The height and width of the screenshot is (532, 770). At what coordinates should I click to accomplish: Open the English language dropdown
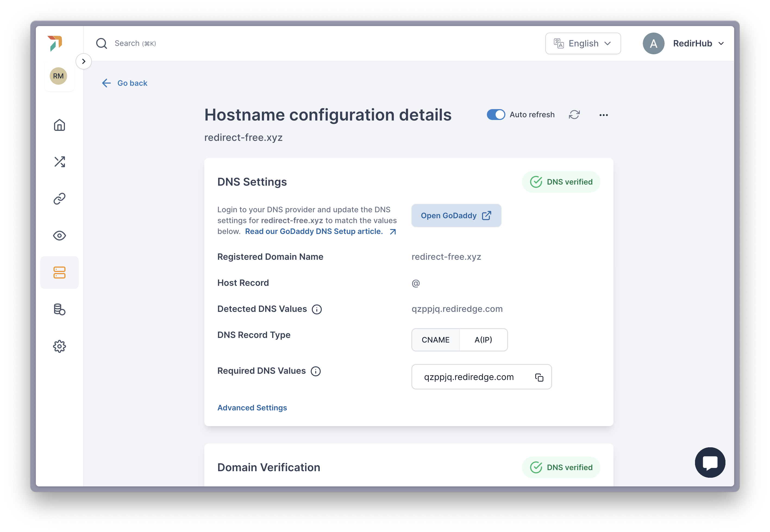(x=583, y=43)
